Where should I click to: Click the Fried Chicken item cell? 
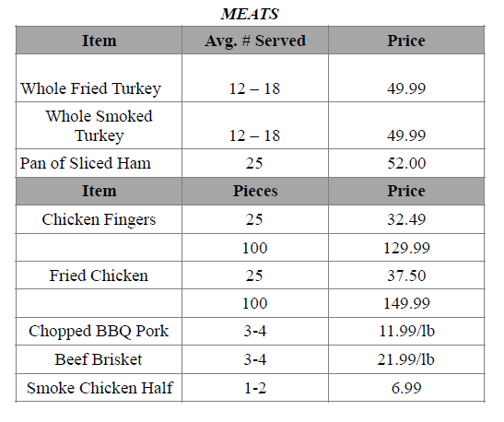[99, 275]
